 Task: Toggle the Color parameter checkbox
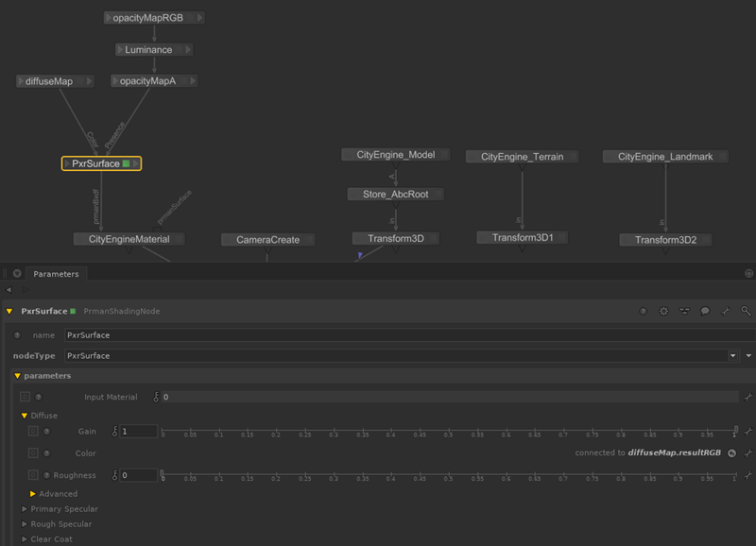point(33,453)
